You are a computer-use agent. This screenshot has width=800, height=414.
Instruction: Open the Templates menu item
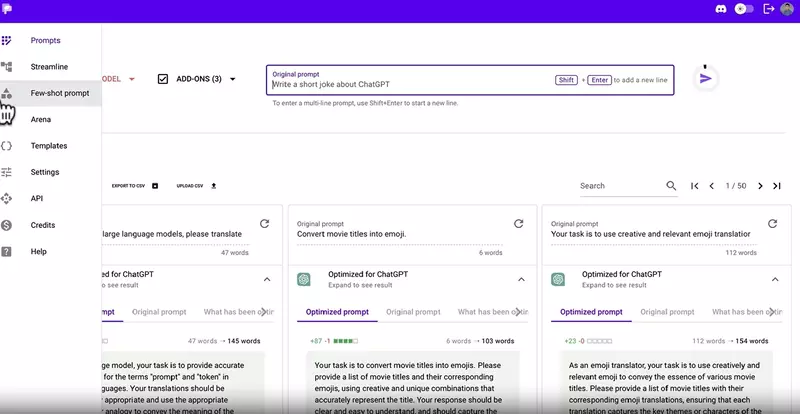[x=51, y=146]
